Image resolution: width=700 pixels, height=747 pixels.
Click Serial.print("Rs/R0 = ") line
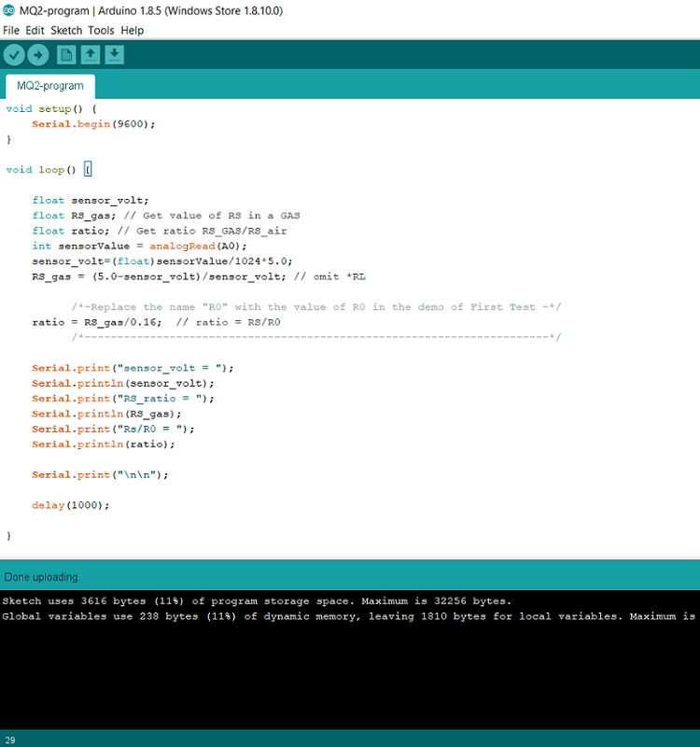(113, 430)
